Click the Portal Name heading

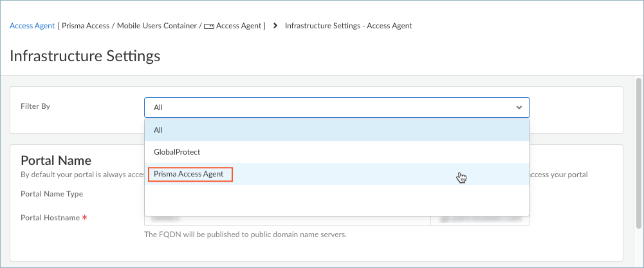56,160
